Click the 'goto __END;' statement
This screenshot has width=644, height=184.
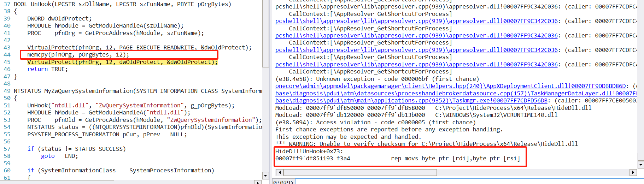pos(59,156)
